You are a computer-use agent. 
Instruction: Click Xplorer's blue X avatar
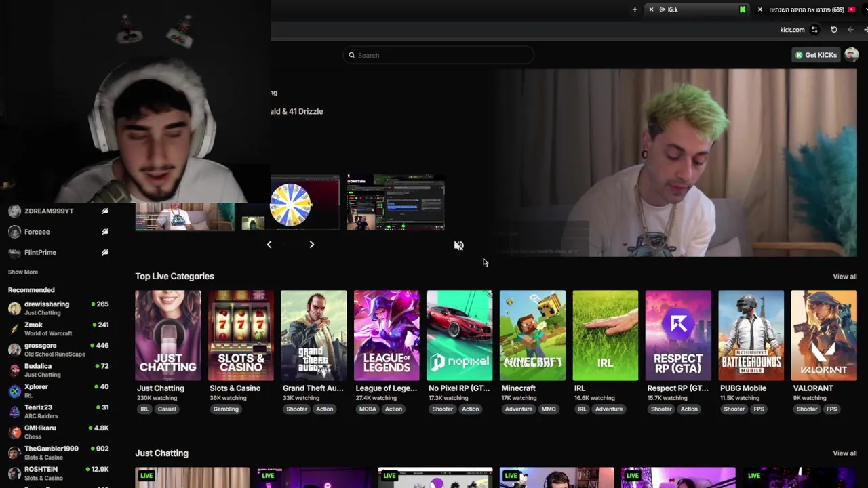pyautogui.click(x=14, y=391)
